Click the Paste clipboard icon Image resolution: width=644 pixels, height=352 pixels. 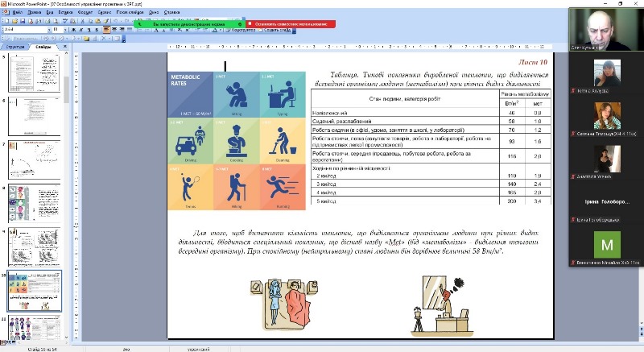[x=97, y=21]
